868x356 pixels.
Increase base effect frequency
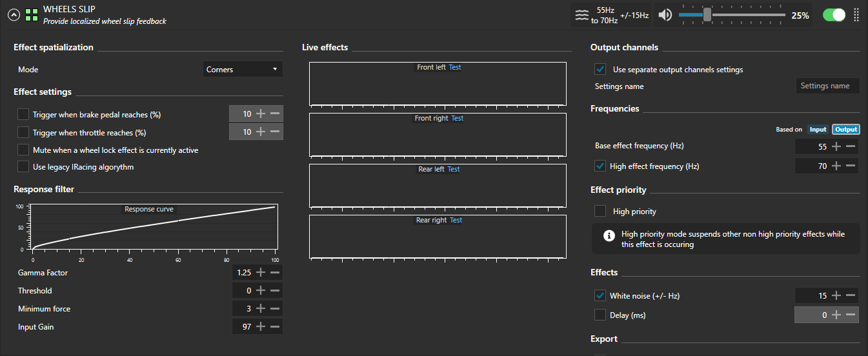tap(836, 146)
